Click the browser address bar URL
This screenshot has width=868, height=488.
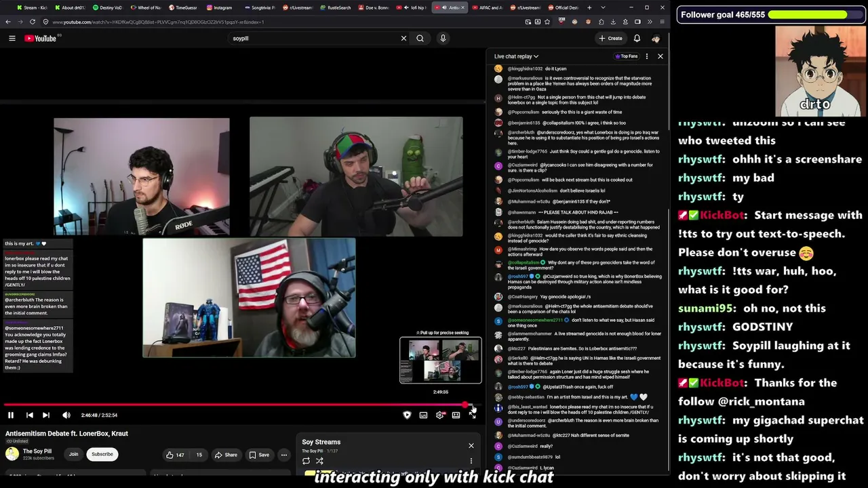pyautogui.click(x=158, y=22)
